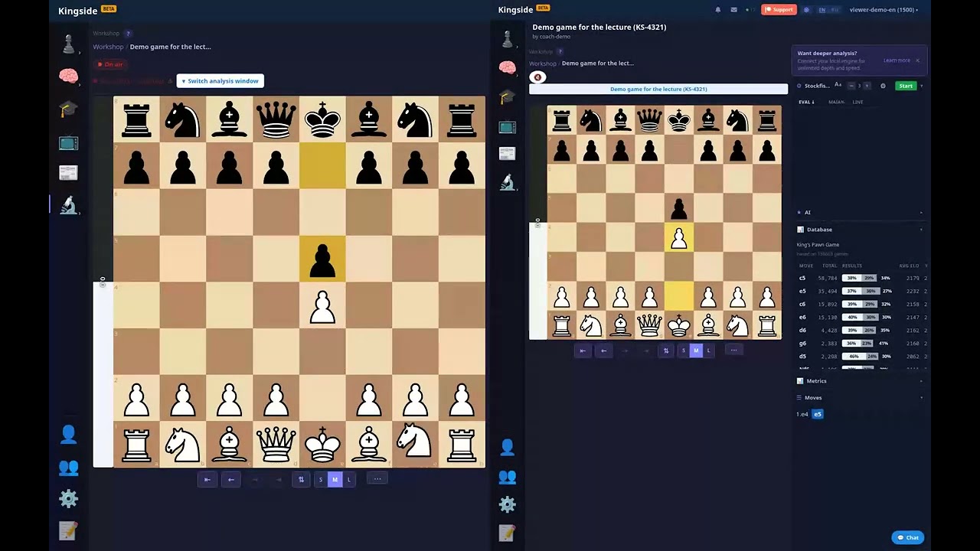
Task: Click Workshop breadcrumb in left window
Action: pyautogui.click(x=108, y=47)
